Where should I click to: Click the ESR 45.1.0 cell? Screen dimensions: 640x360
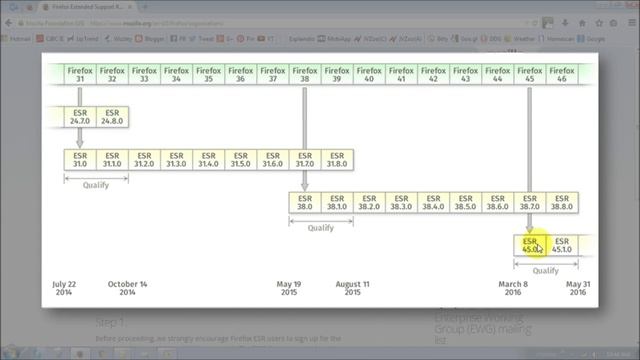point(562,245)
